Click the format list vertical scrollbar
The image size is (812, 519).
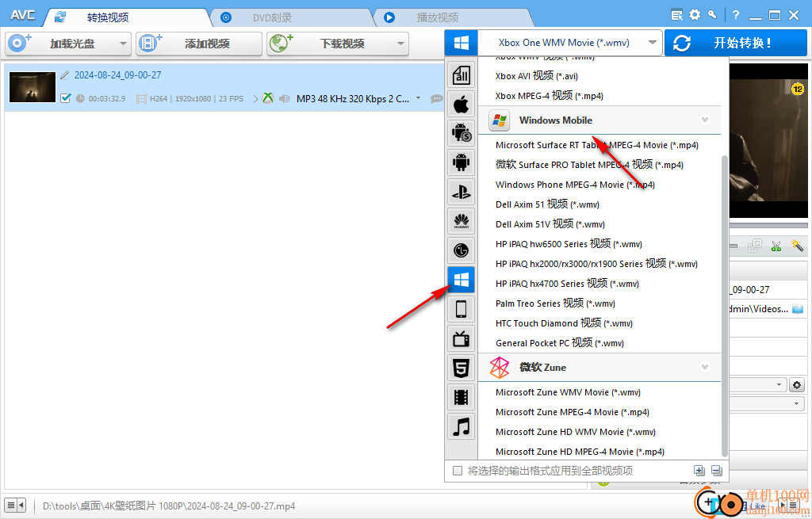pyautogui.click(x=725, y=305)
